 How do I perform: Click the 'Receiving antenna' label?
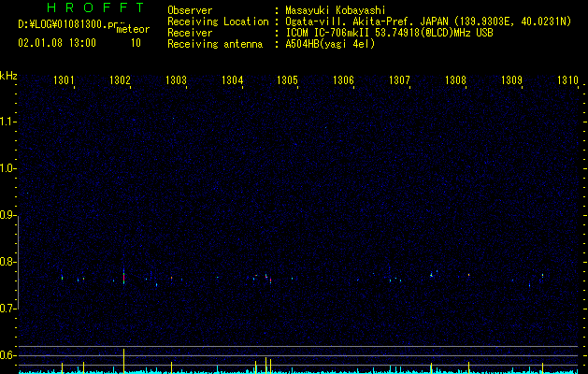tap(215, 44)
